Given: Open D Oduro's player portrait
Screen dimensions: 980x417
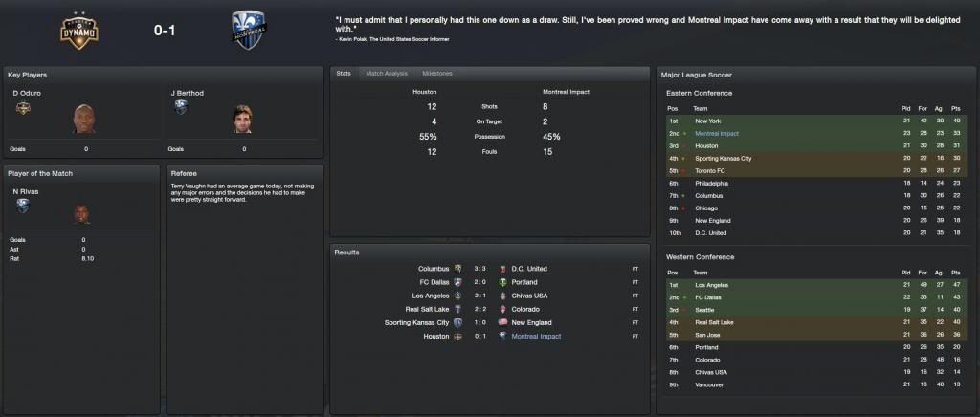Looking at the screenshot, I should [83, 120].
